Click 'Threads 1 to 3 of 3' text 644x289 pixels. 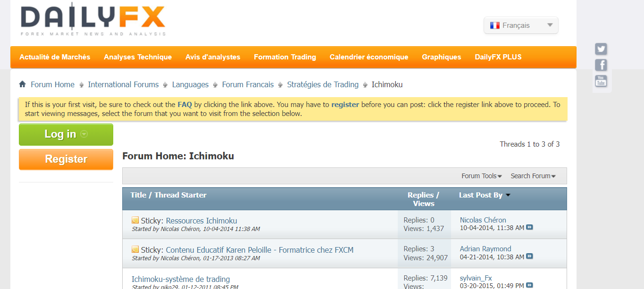point(530,144)
